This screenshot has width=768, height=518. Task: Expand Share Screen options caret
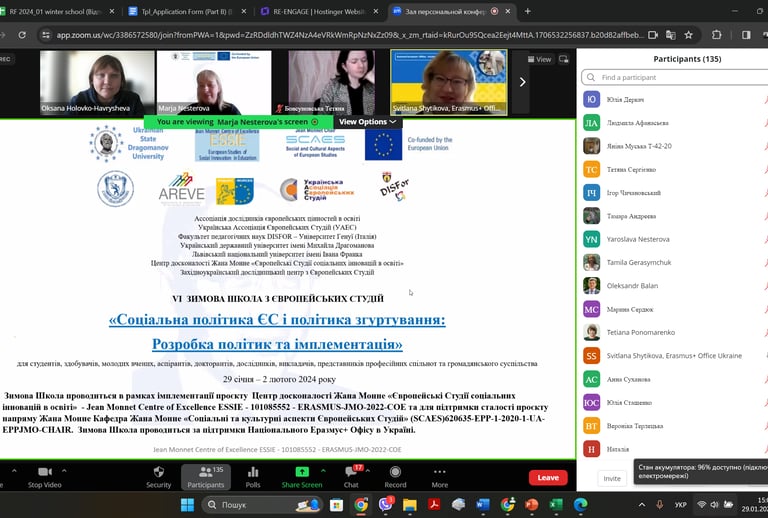click(x=323, y=471)
